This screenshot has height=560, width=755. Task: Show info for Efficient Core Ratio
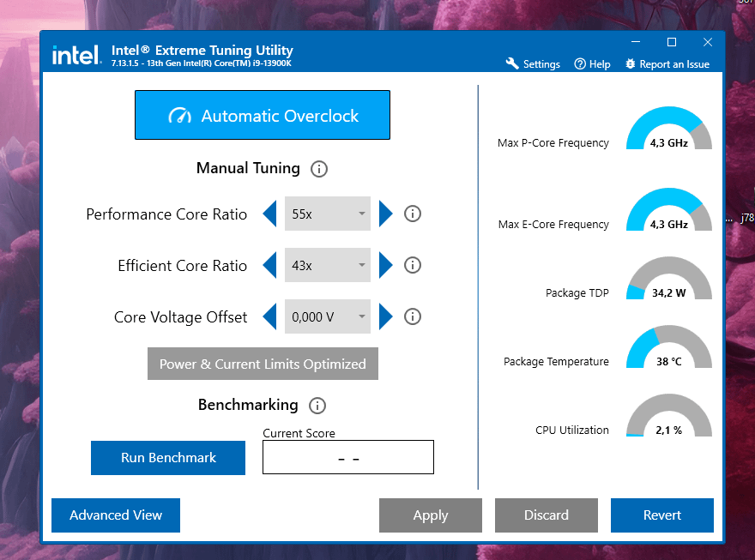[x=412, y=265]
